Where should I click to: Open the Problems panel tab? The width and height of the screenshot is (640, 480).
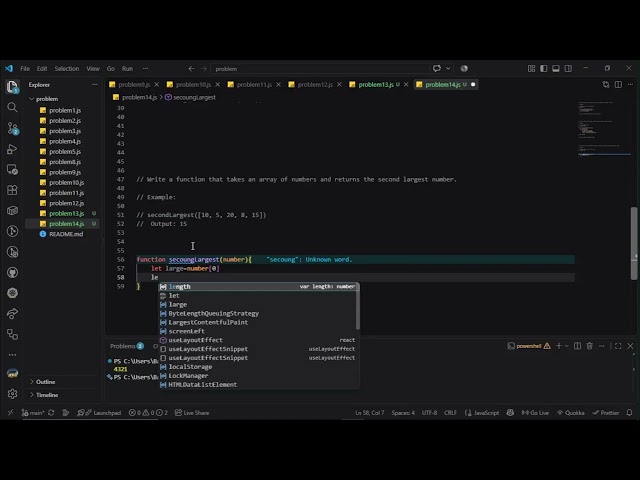point(127,346)
